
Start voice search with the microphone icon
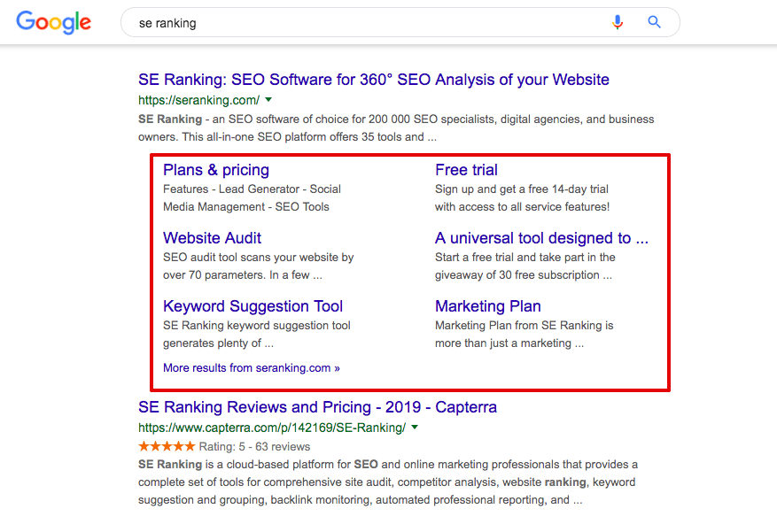(617, 22)
